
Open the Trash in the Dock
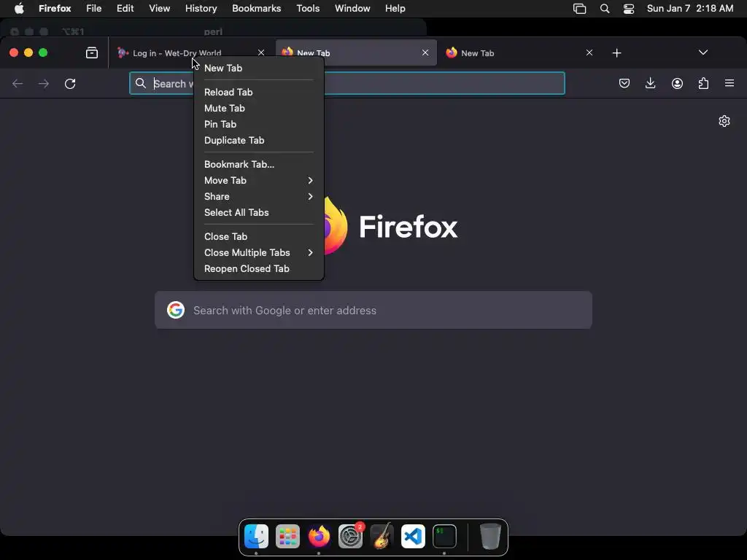(489, 536)
